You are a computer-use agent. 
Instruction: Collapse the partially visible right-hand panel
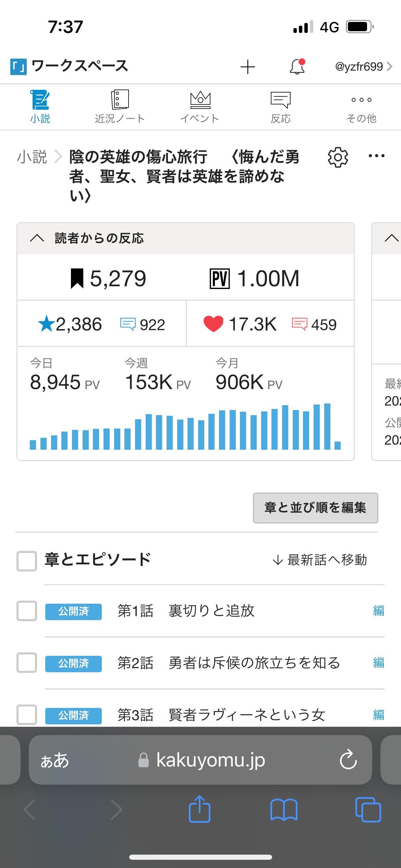[x=391, y=238]
